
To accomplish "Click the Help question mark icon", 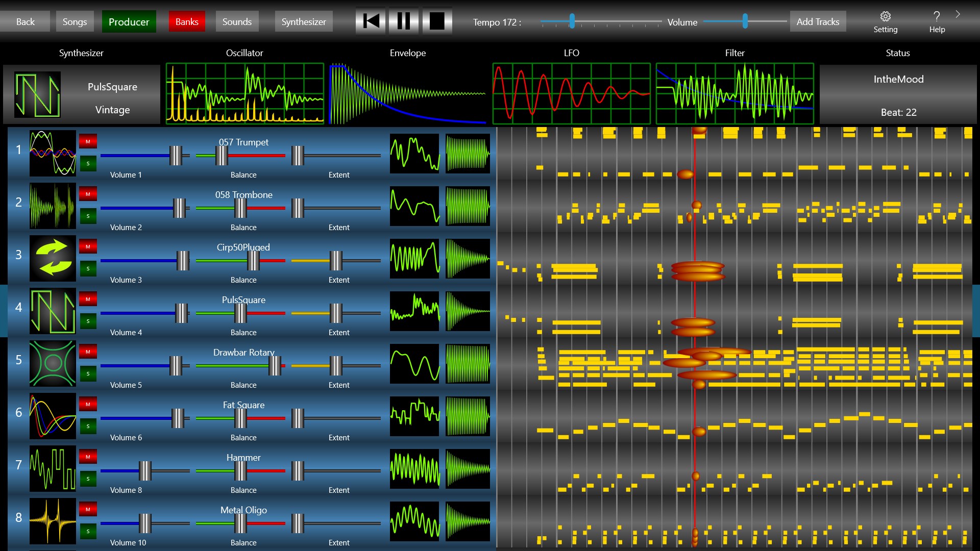I will [937, 16].
